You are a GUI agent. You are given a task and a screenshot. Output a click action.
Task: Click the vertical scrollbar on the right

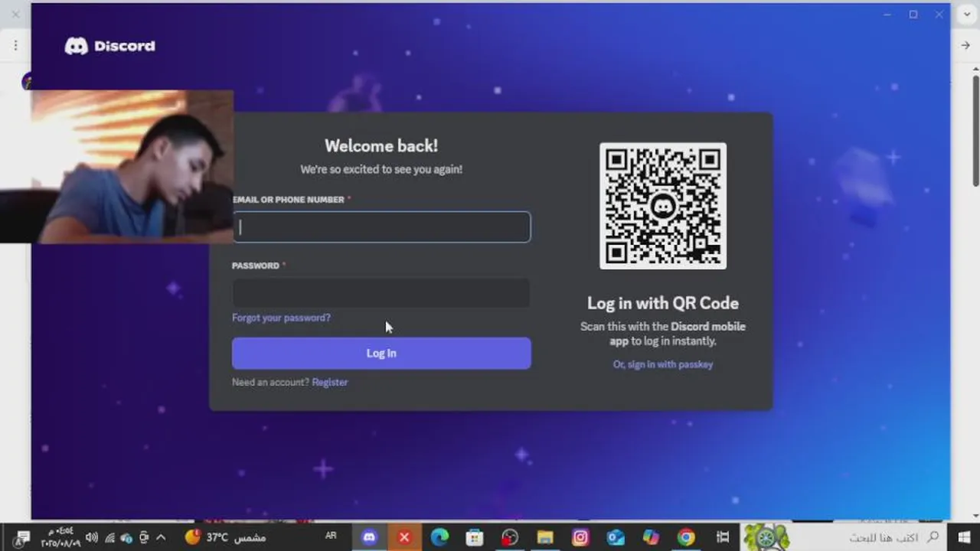pos(975,130)
